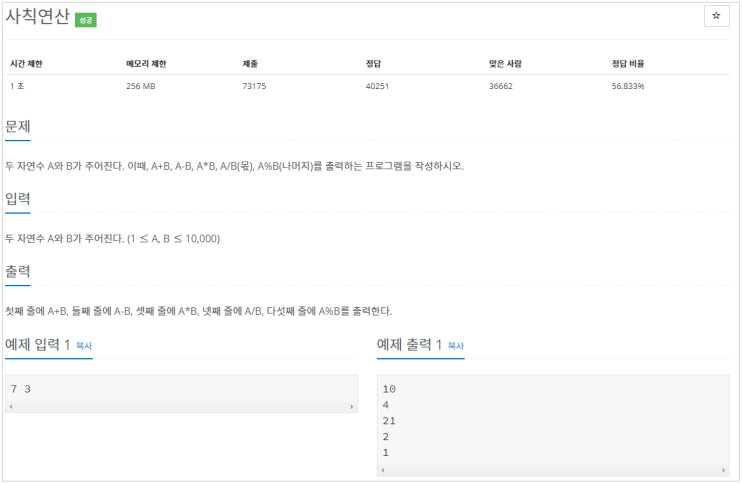Click the 맞은 사람 column header
This screenshot has width=743, height=484.
[505, 64]
